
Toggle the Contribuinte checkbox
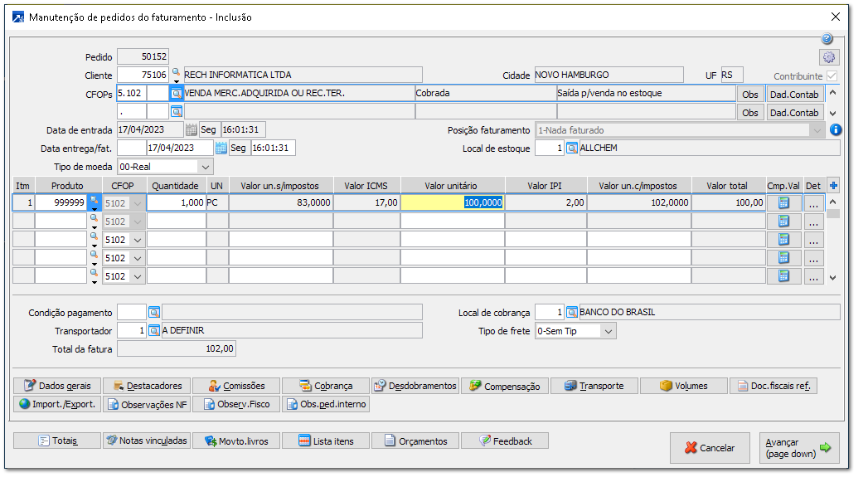pyautogui.click(x=832, y=75)
